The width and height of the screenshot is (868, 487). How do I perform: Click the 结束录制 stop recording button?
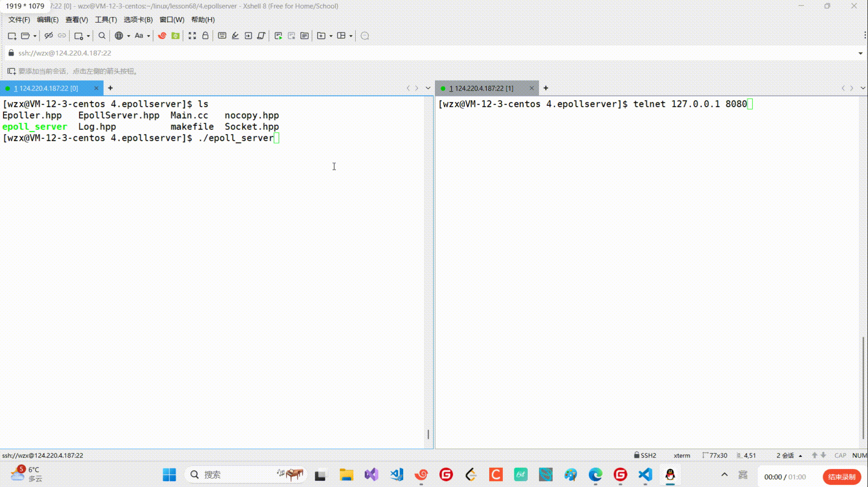(841, 477)
